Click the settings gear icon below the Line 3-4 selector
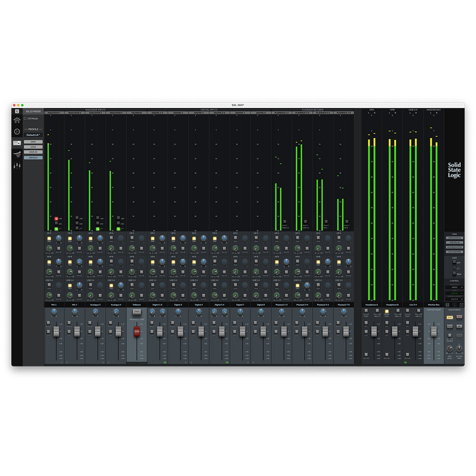The width and height of the screenshot is (476, 476). 462,305
